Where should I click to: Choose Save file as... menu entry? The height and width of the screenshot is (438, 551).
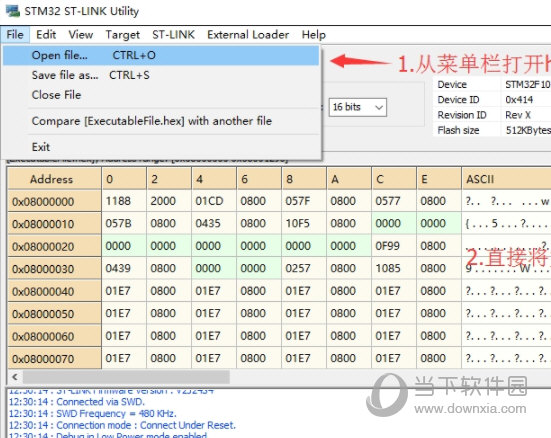tap(161, 75)
